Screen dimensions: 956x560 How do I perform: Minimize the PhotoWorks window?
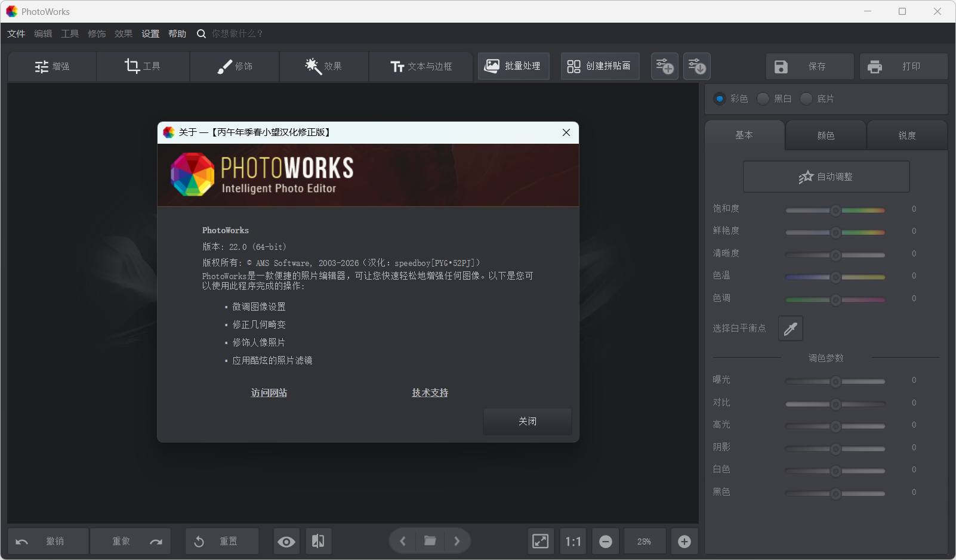(868, 11)
